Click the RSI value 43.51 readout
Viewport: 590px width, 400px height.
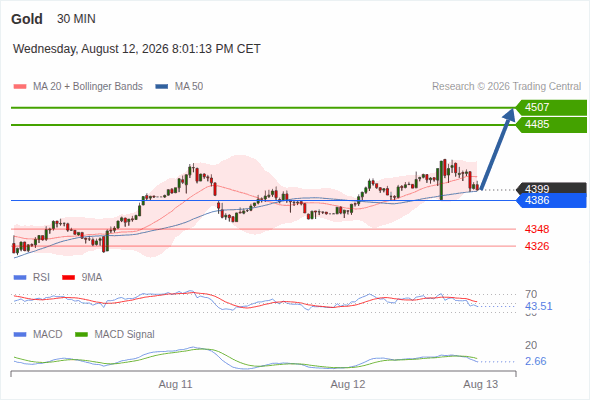point(539,306)
